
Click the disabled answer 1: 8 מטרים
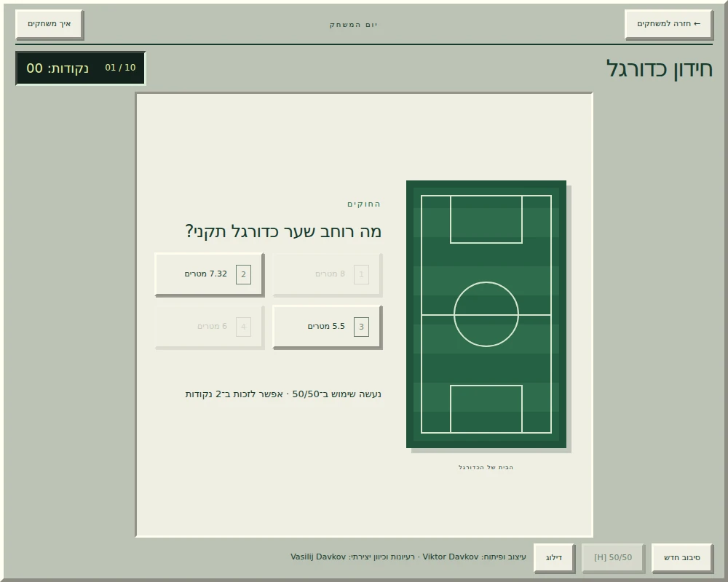click(328, 274)
